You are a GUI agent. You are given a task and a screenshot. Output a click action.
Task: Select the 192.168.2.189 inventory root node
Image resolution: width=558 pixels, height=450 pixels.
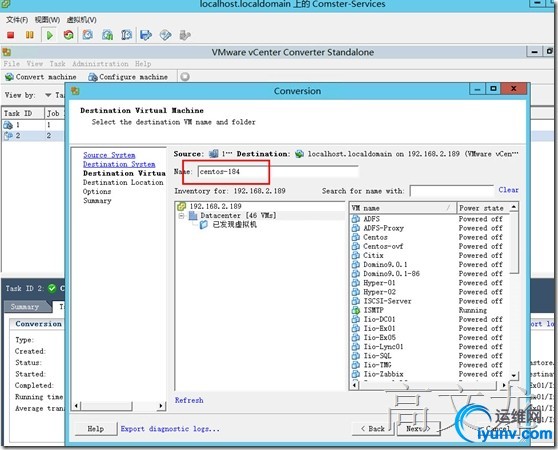[215, 206]
